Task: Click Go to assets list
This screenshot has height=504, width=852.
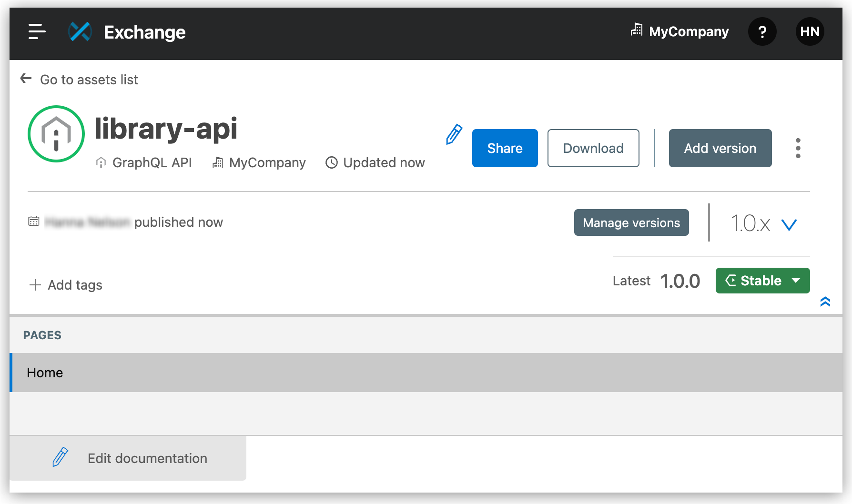Action: pyautogui.click(x=80, y=79)
